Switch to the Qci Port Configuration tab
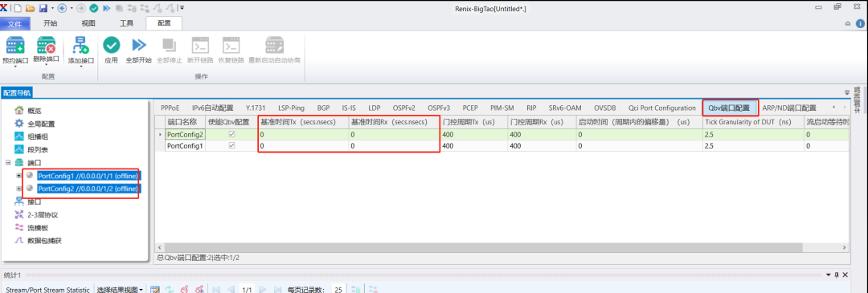 click(x=662, y=108)
